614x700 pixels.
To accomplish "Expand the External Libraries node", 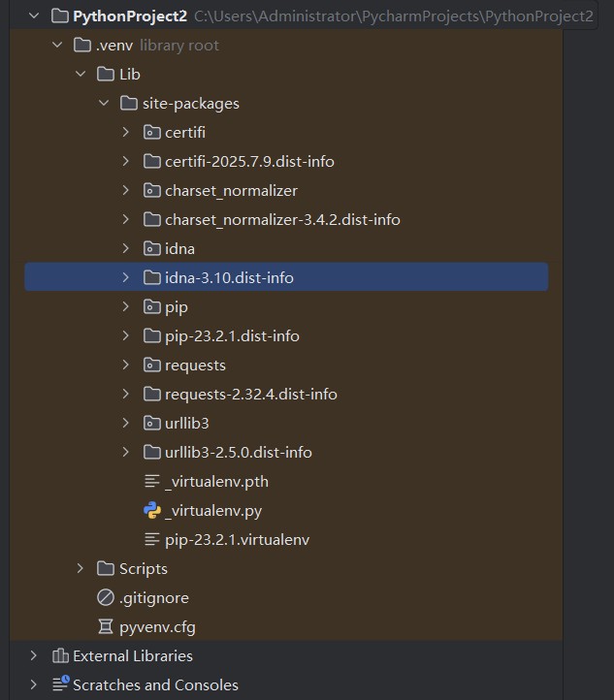I will point(34,655).
